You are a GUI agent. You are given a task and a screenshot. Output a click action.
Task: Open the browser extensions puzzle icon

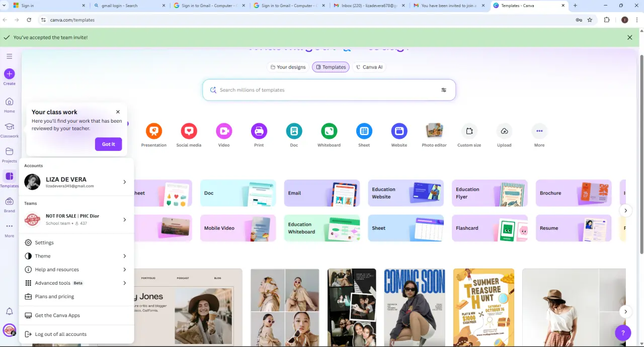607,20
